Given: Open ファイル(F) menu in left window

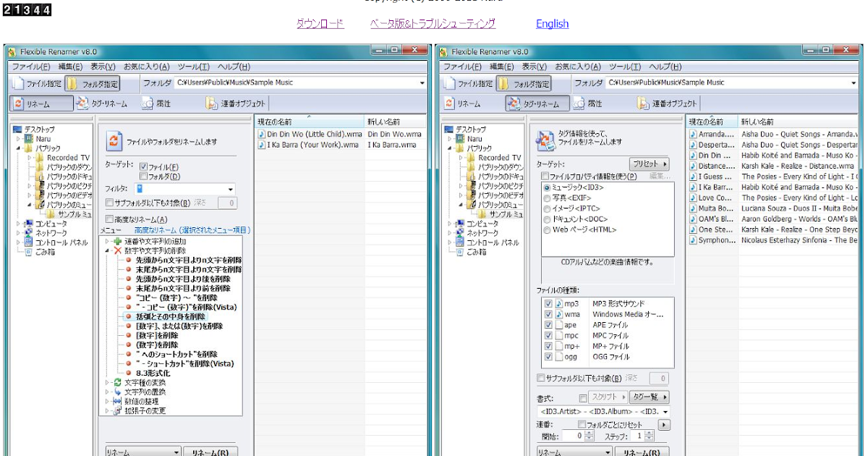Looking at the screenshot, I should click(x=31, y=67).
